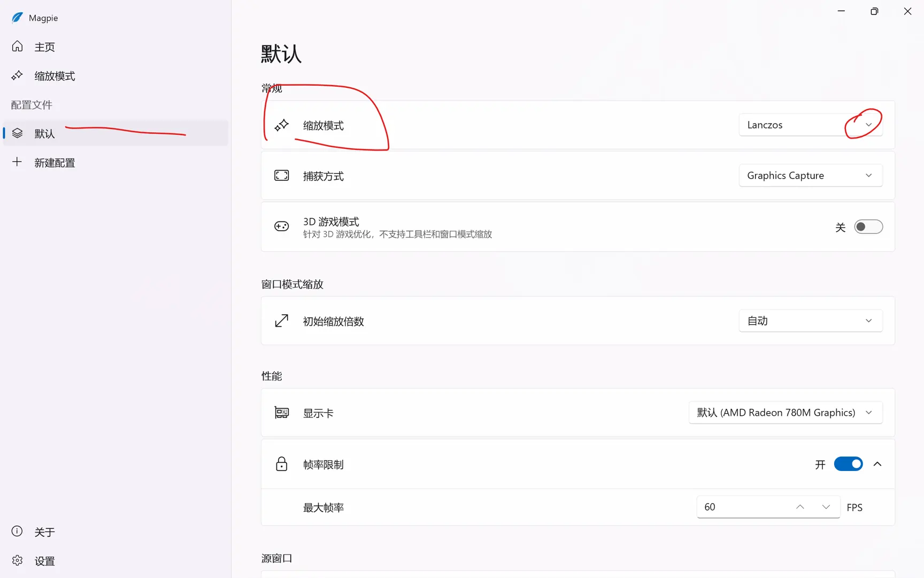Open the 自动 initial scale factor dropdown
The height and width of the screenshot is (578, 924).
[x=811, y=321]
